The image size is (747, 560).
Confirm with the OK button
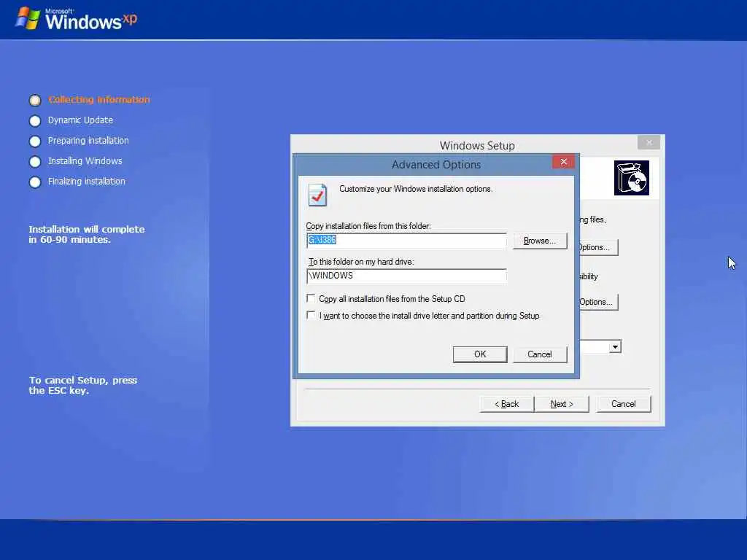point(480,354)
